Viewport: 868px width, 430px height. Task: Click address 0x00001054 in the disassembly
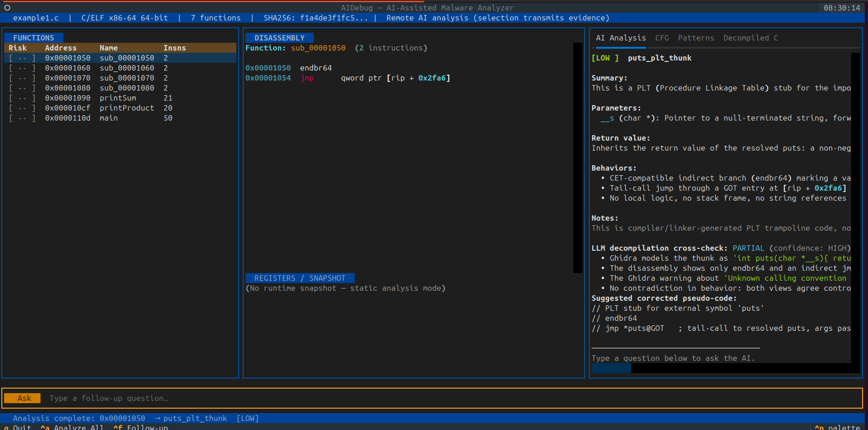(x=268, y=78)
